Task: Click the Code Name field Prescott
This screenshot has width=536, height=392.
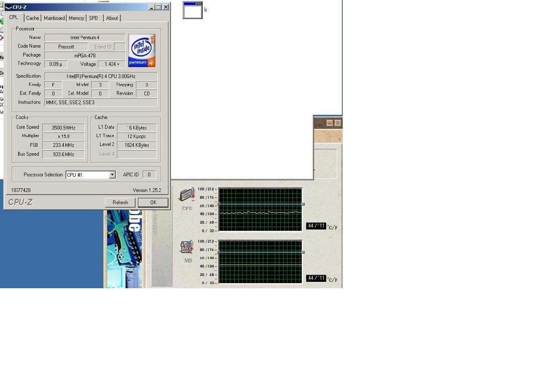Action: coord(66,47)
